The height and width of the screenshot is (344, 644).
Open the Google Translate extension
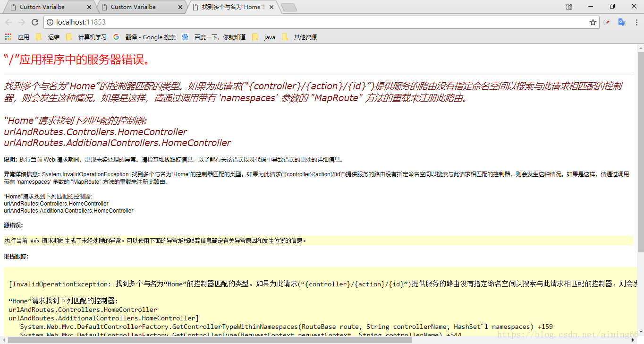[x=622, y=22]
